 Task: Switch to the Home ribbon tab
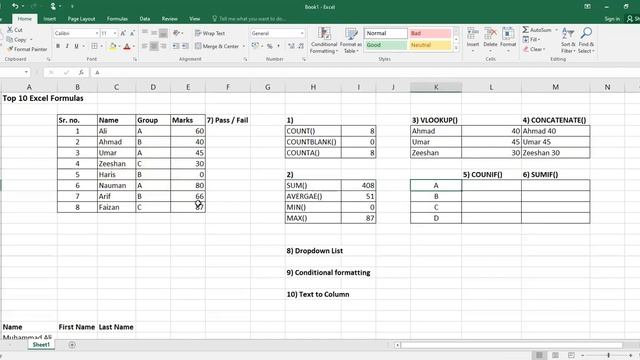[24, 19]
